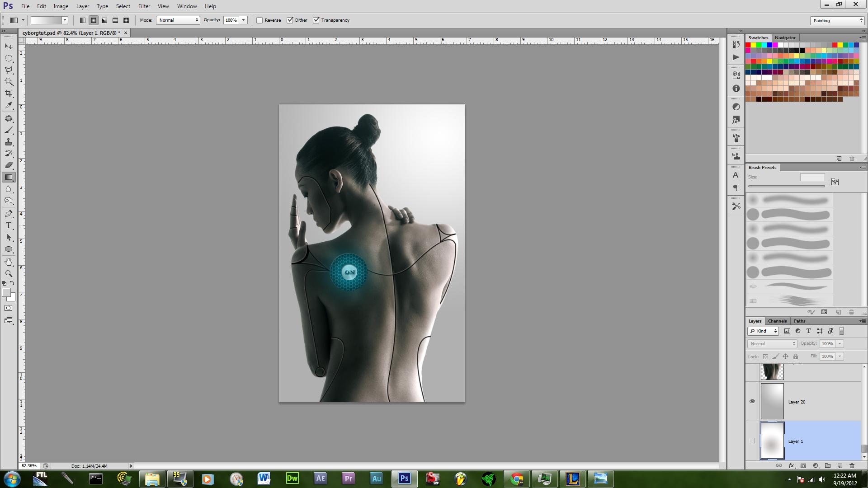
Task: Select the Layer 20 thumbnail
Action: (772, 401)
